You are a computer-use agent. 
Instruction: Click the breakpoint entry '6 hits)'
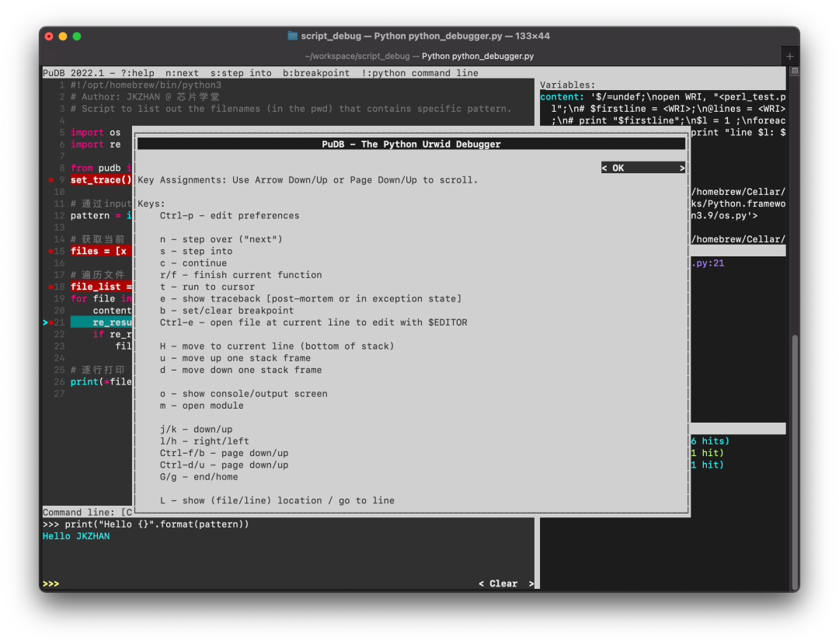click(710, 441)
